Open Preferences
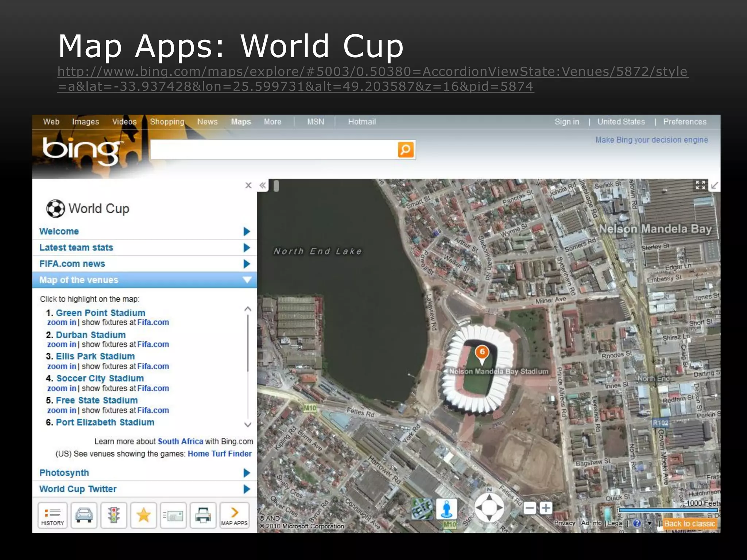This screenshot has height=560, width=747. [x=685, y=122]
